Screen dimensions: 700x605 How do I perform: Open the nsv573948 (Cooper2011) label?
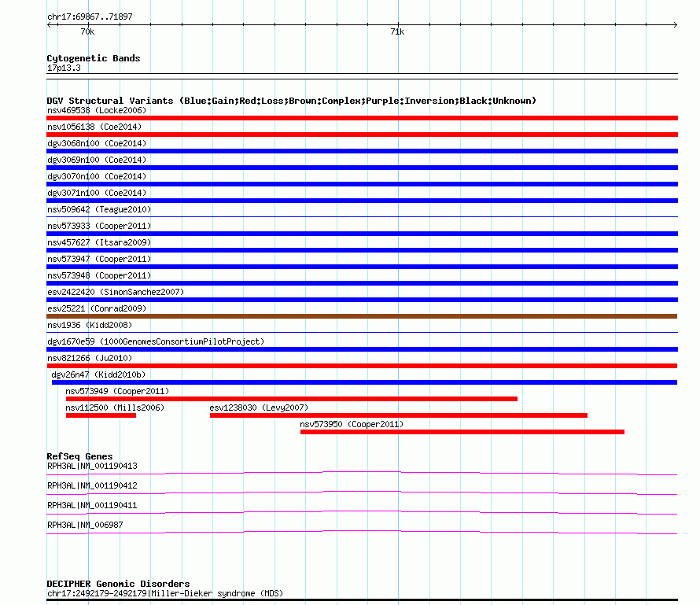click(99, 275)
